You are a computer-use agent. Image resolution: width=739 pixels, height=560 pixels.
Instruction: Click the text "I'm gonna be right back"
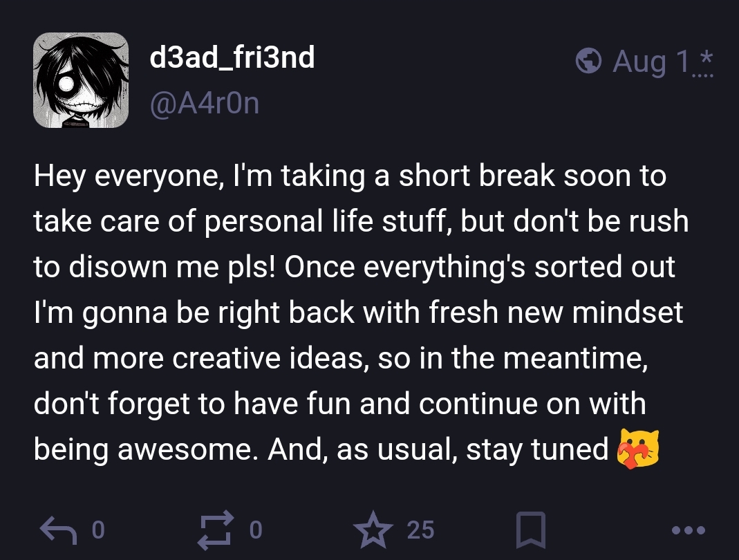[194, 313]
